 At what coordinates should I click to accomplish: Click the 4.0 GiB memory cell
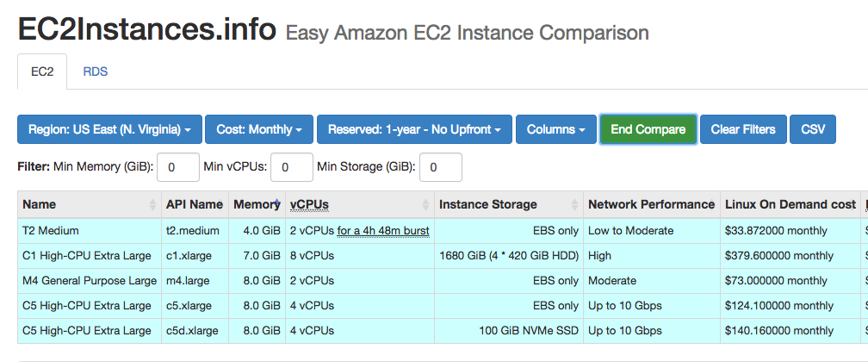point(257,231)
